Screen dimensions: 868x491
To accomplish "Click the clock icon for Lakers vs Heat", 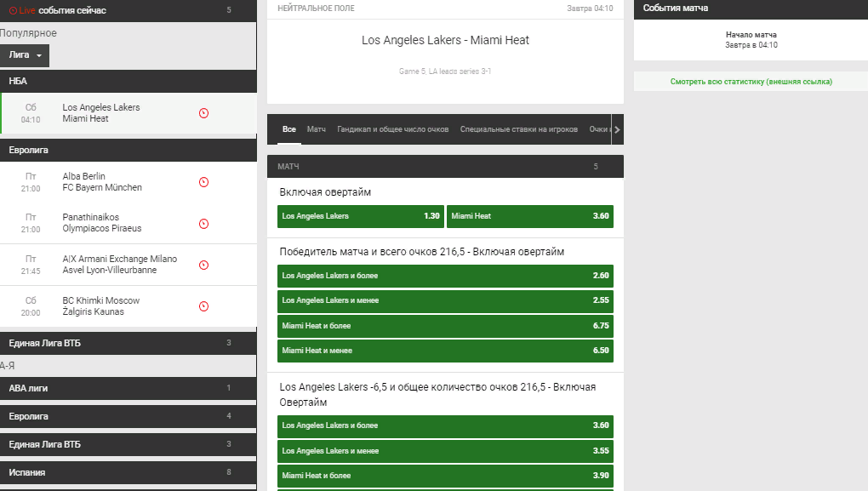I will point(203,113).
